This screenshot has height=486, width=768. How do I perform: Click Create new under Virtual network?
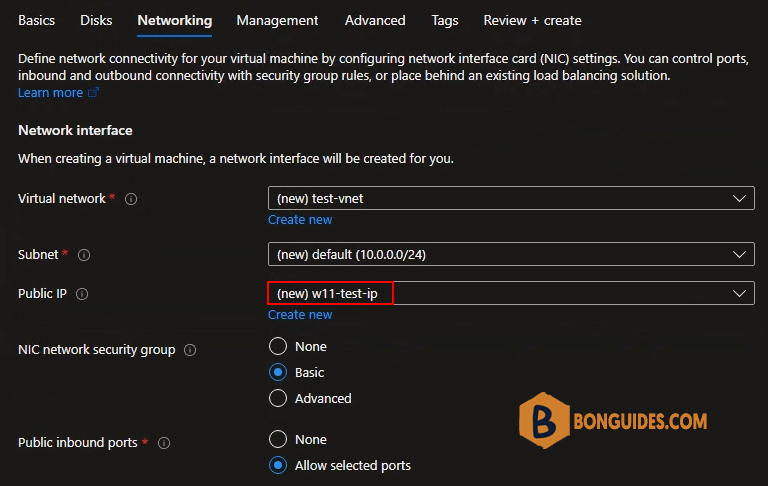pos(300,220)
